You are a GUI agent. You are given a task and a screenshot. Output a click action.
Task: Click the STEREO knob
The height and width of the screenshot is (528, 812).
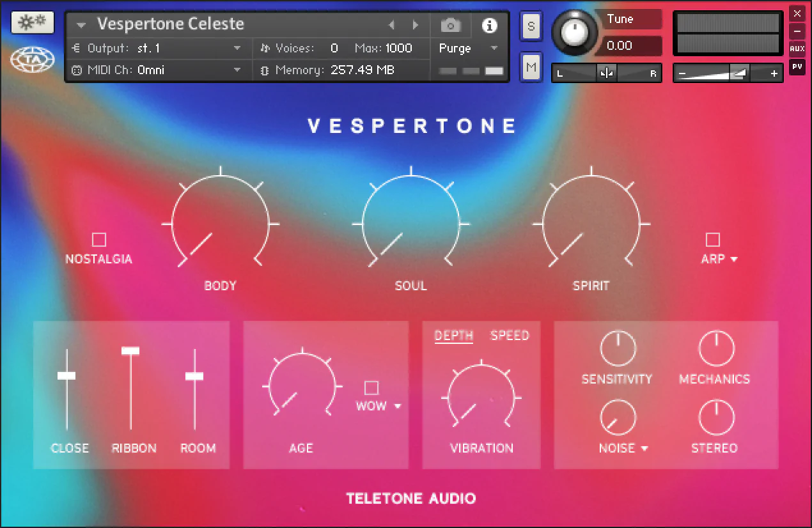pos(716,418)
